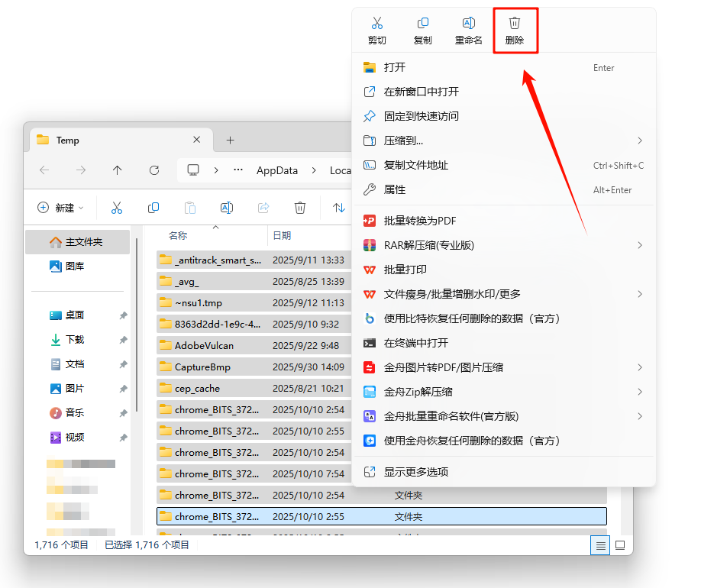Refresh the Explorer folder view

[154, 170]
